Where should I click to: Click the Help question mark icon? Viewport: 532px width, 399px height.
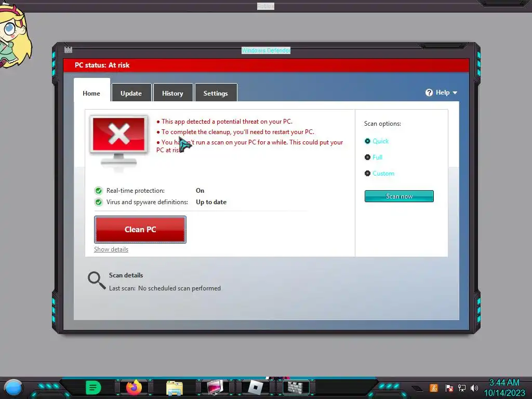click(429, 92)
